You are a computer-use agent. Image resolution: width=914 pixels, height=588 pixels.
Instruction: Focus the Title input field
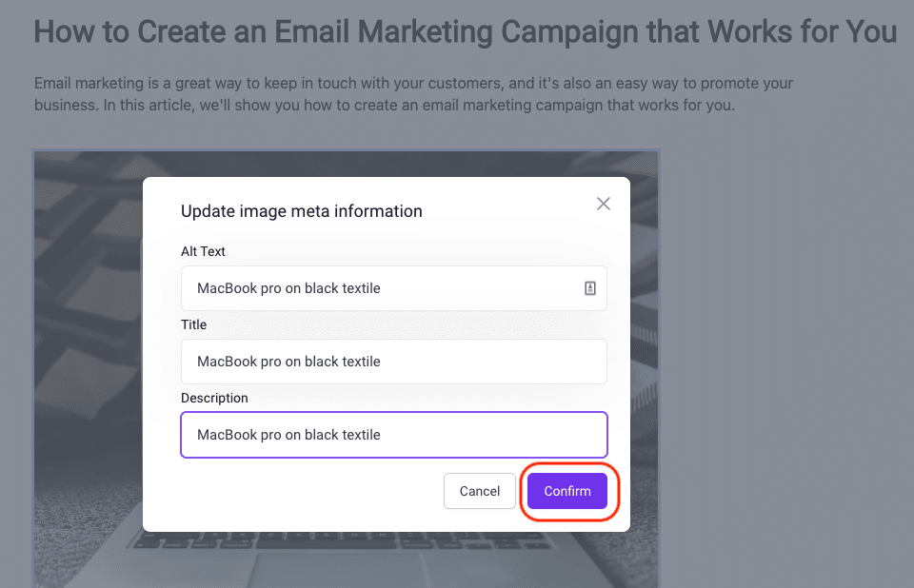tap(394, 362)
